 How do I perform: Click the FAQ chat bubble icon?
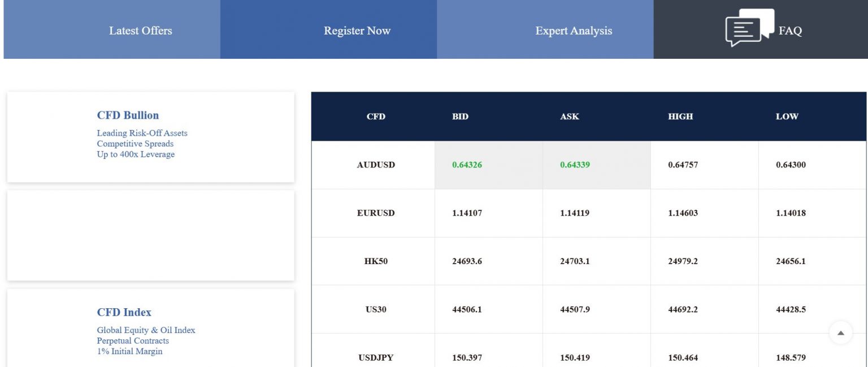(x=749, y=28)
